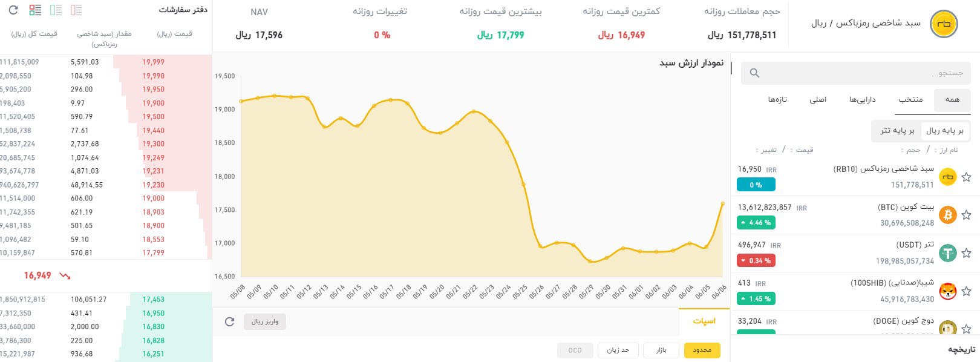The height and width of the screenshot is (362, 980).
Task: Sort market list by تغییر
Action: tap(768, 150)
